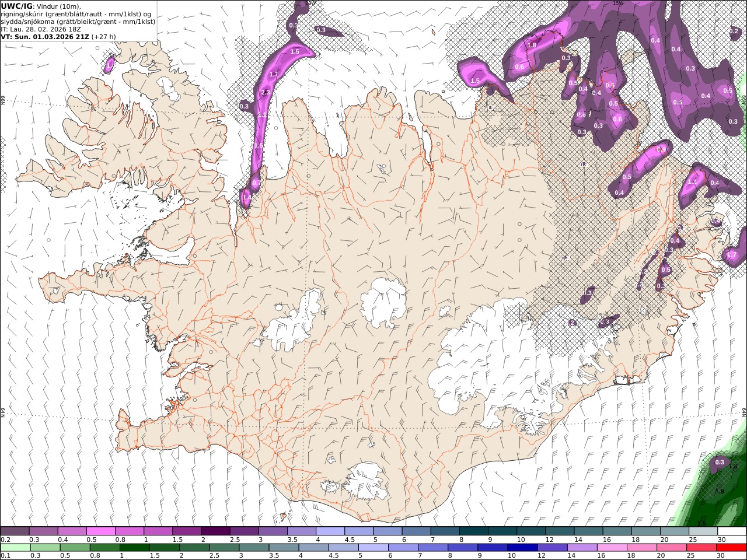Click the '(+27 h)' forecast offset text
Image resolution: width=747 pixels, height=560 pixels.
click(x=104, y=37)
